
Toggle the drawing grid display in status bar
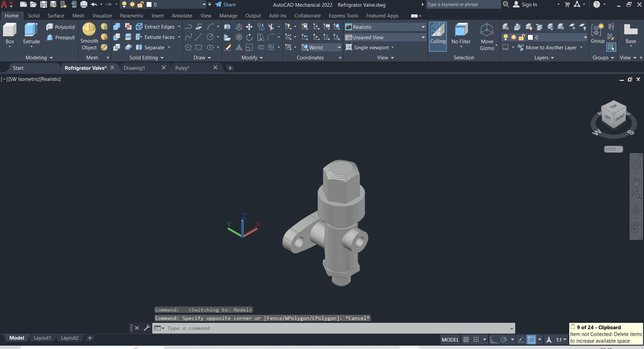(466, 340)
